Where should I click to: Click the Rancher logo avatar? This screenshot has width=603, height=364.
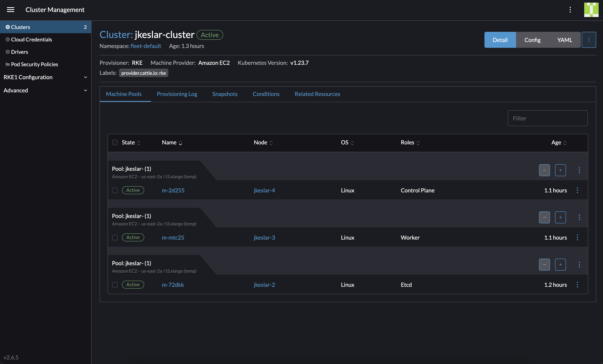click(x=591, y=10)
